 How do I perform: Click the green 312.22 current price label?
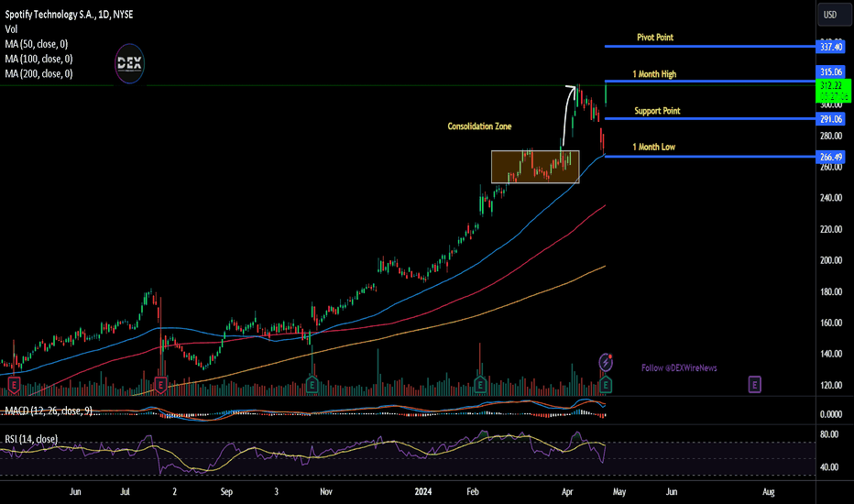[833, 91]
